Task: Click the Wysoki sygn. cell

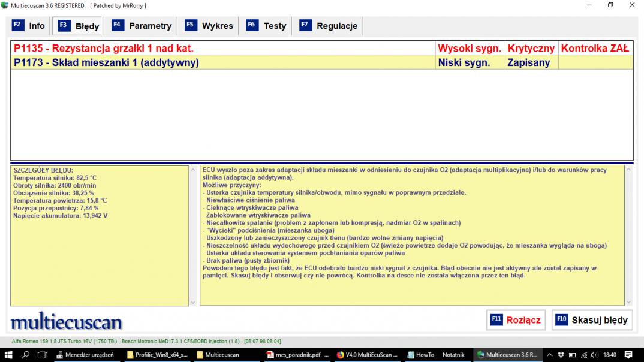Action: point(470,49)
